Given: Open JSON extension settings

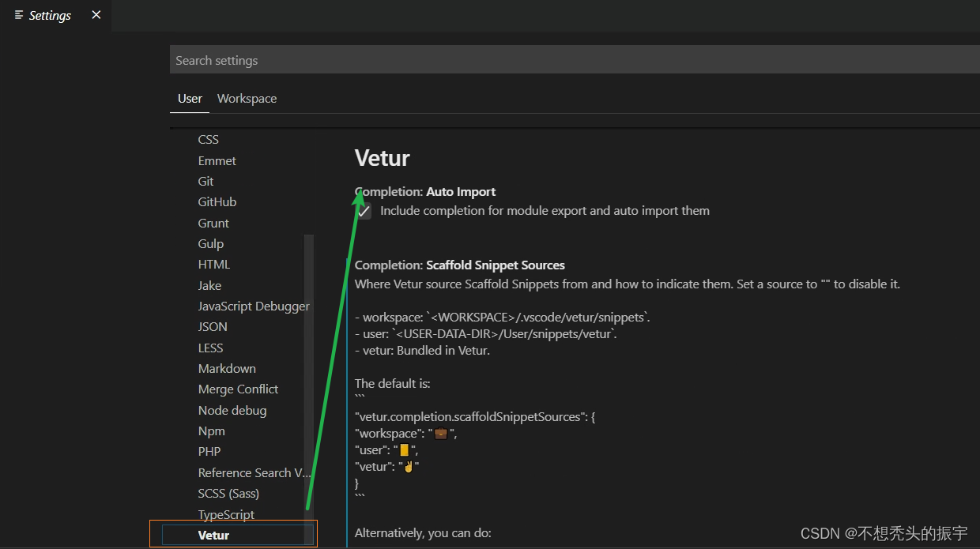Looking at the screenshot, I should point(213,326).
